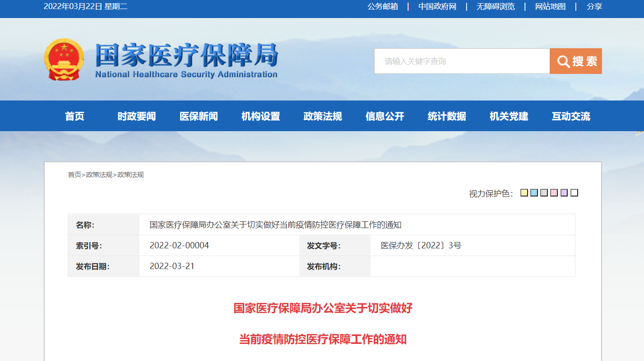Viewport: 644px width, 361px height.
Task: Select yellow eye-protection color swatch
Action: 524,193
